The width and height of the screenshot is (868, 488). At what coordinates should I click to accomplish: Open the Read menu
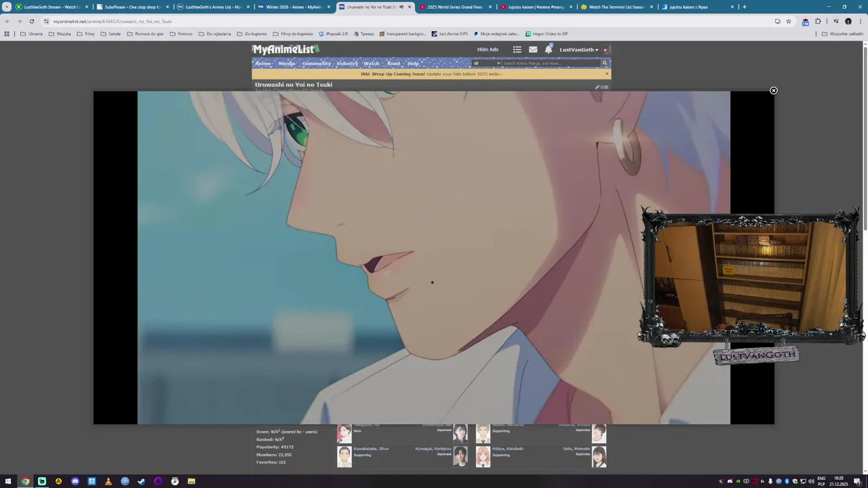(393, 63)
